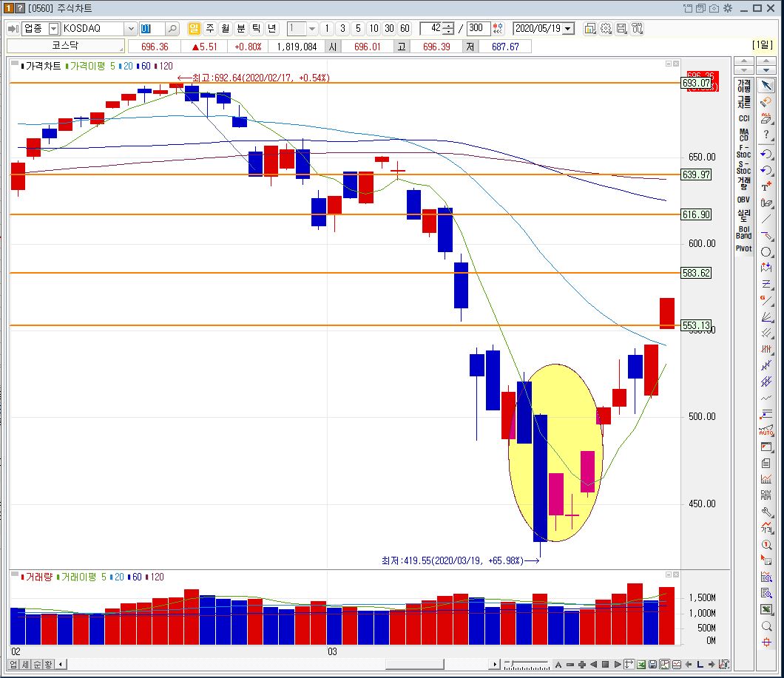Click the bold L icon in the bottom bar
The width and height of the screenshot is (784, 678).
pos(700,665)
